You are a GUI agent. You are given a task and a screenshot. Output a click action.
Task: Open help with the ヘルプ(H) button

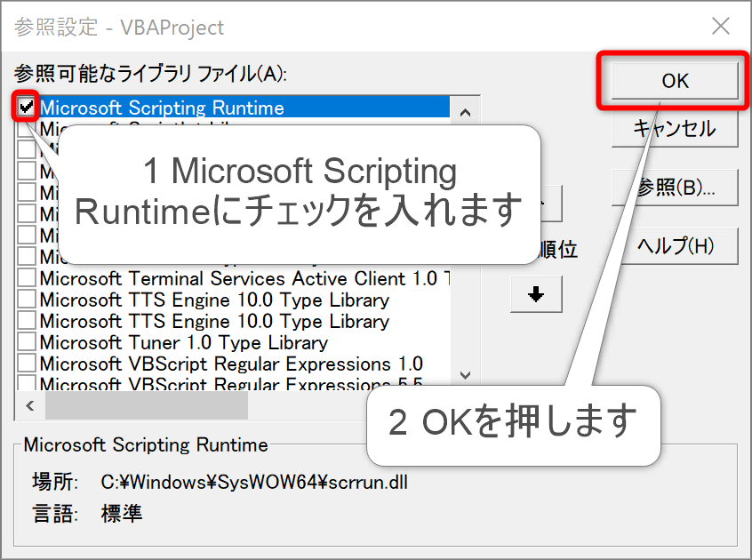pyautogui.click(x=676, y=245)
